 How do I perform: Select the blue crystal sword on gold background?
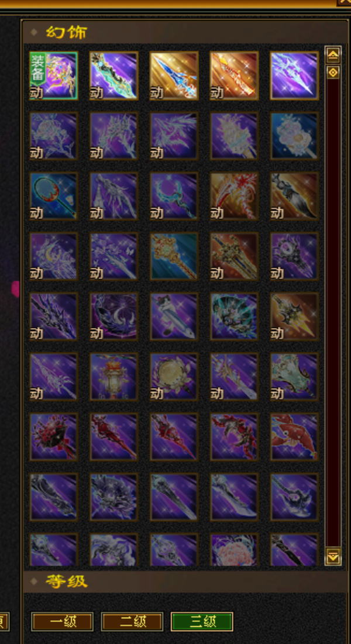point(174,75)
